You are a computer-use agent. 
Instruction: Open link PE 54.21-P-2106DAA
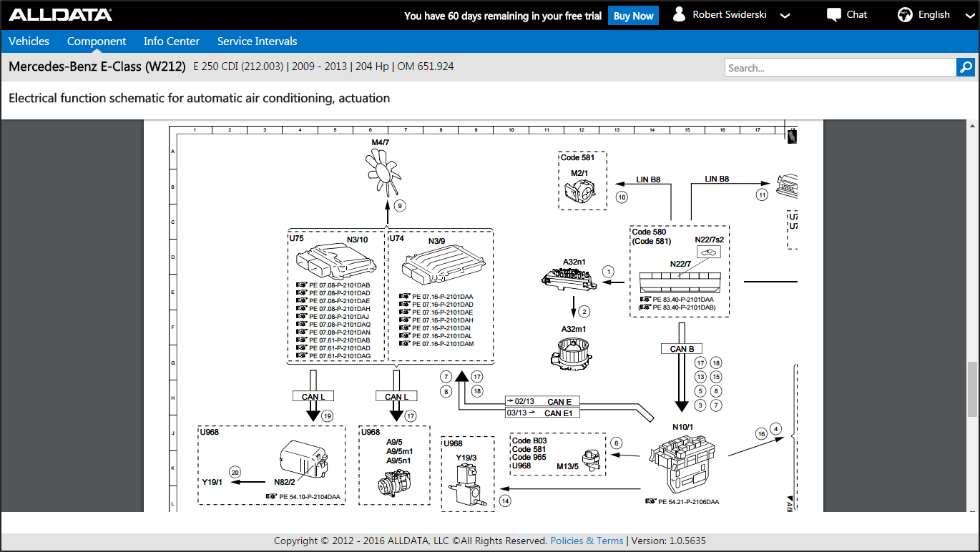pyautogui.click(x=688, y=502)
